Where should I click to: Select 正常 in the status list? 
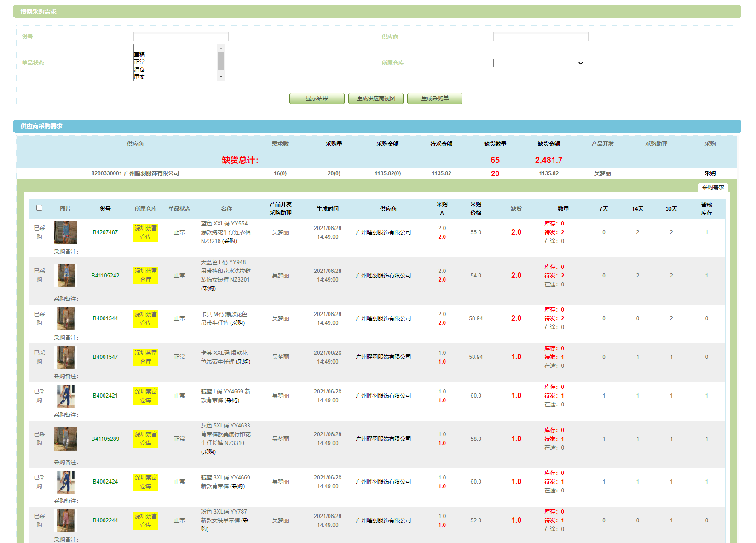pos(139,62)
